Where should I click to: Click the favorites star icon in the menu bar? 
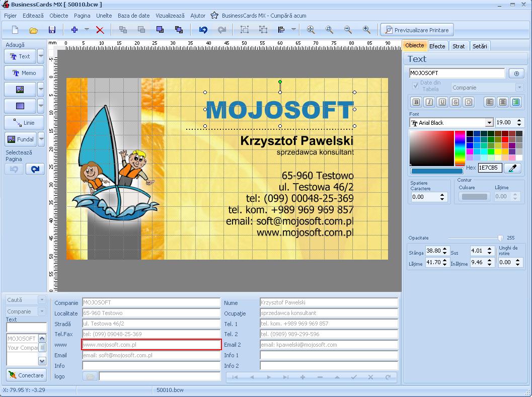pyautogui.click(x=214, y=16)
